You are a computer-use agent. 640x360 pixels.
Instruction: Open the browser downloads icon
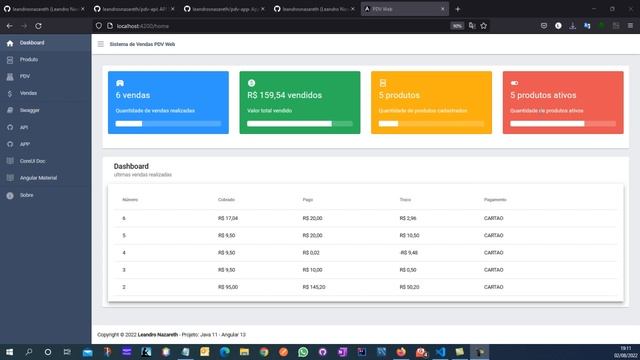[x=572, y=26]
